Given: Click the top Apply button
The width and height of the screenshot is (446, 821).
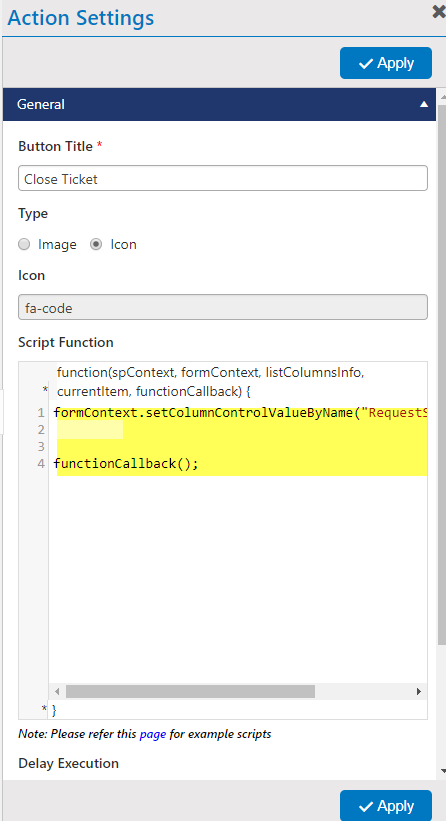Looking at the screenshot, I should pyautogui.click(x=386, y=63).
